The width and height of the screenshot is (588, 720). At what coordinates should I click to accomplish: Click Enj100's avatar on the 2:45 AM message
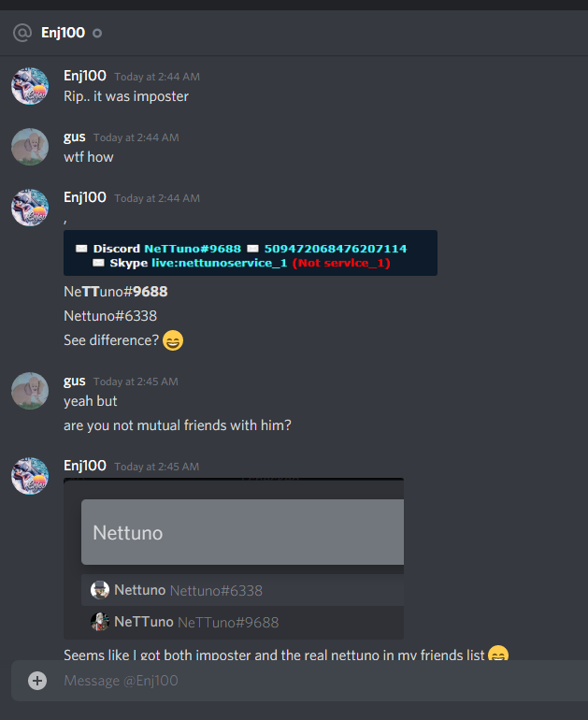click(x=30, y=476)
